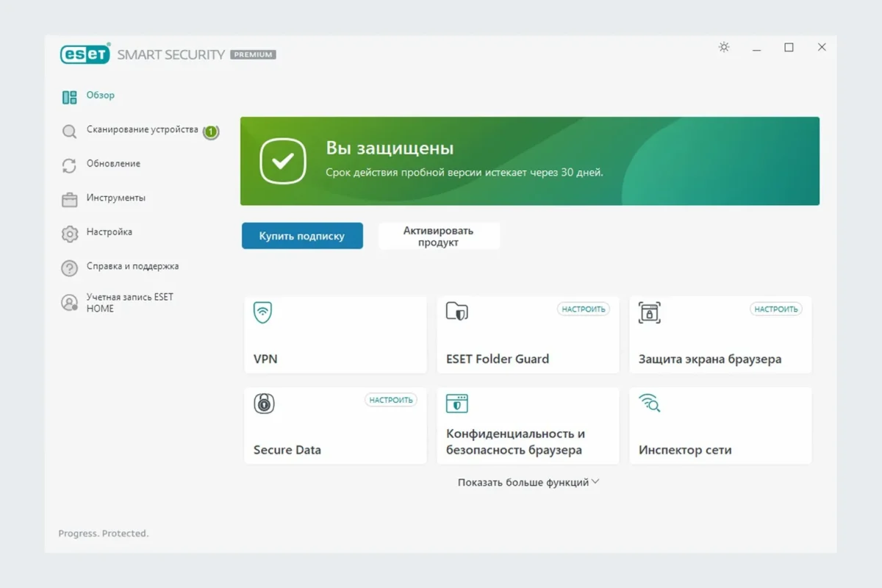This screenshot has height=588, width=882.
Task: Open the Обзор menu item
Action: [101, 96]
